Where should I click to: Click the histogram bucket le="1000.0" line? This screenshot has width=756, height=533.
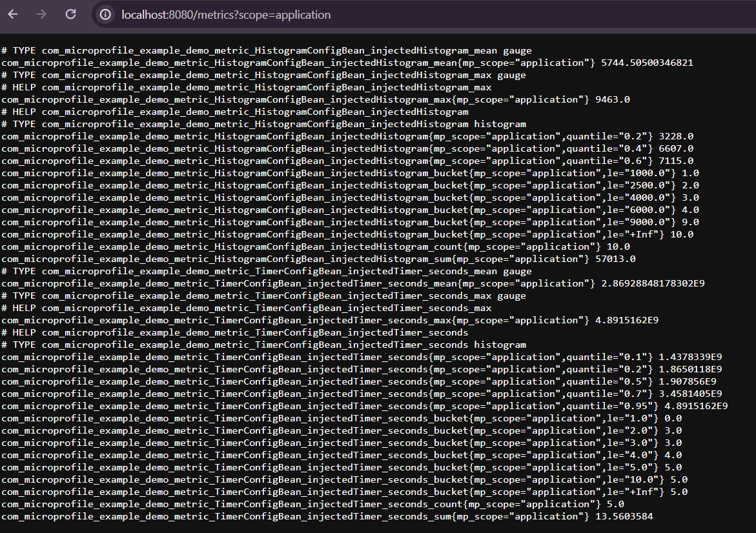coord(350,173)
